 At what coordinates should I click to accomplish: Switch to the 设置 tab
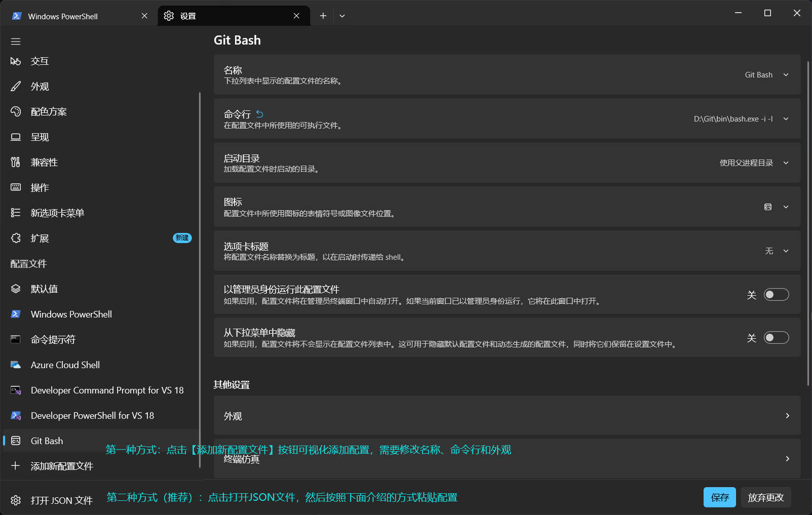(x=234, y=16)
